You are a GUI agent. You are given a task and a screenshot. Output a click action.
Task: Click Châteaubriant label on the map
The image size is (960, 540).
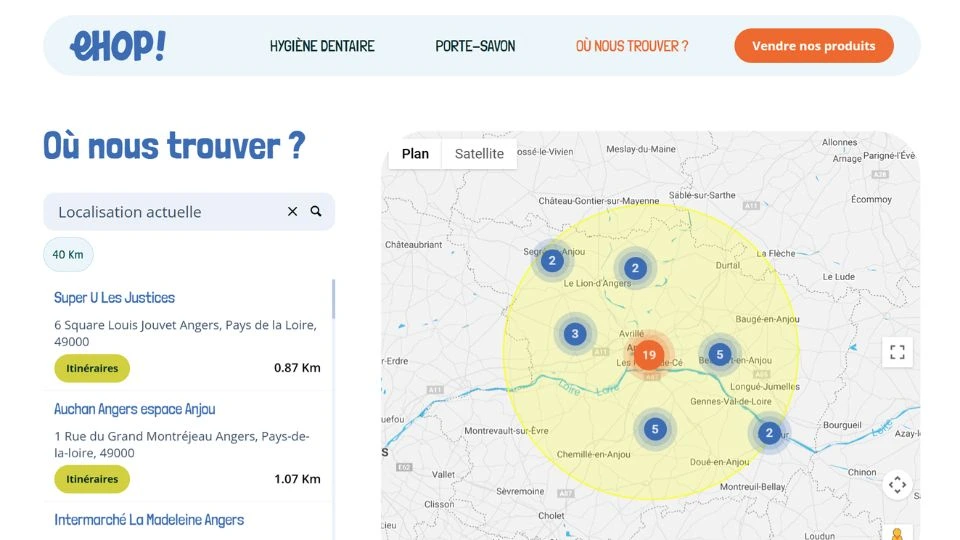coord(413,244)
